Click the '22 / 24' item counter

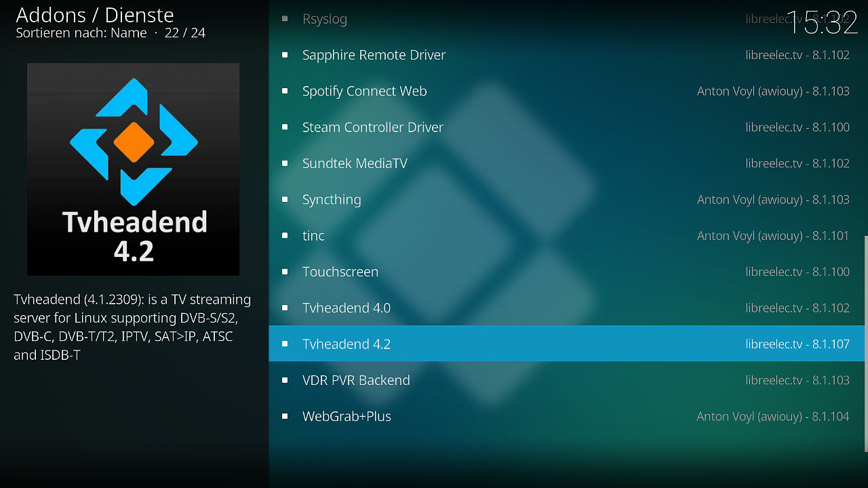pyautogui.click(x=185, y=33)
